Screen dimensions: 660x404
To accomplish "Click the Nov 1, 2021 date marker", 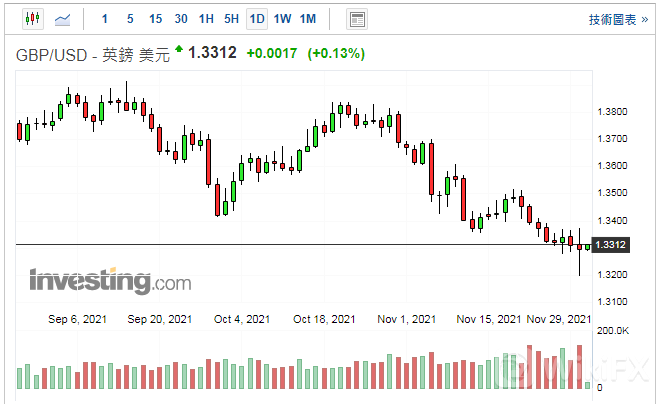I will tap(407, 319).
